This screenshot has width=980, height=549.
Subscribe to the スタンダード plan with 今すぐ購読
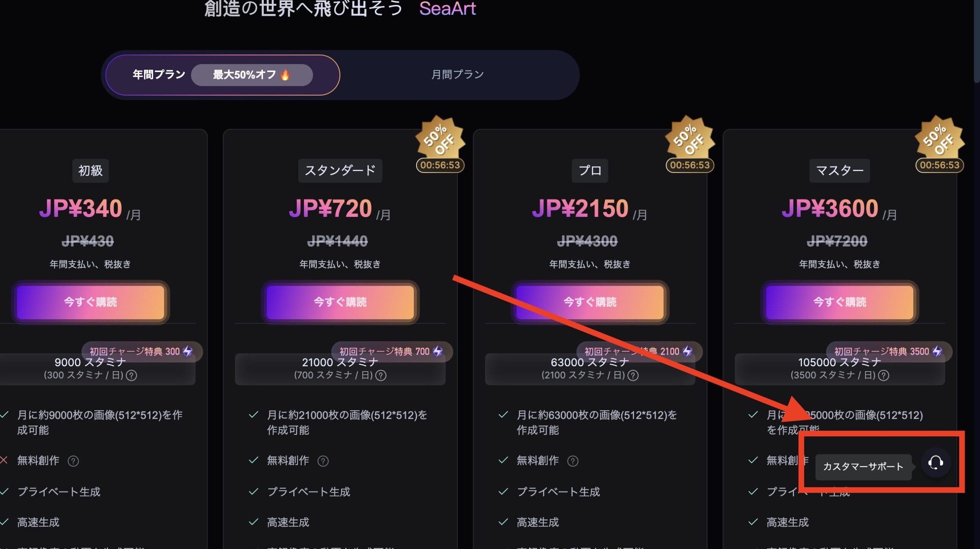(x=340, y=302)
